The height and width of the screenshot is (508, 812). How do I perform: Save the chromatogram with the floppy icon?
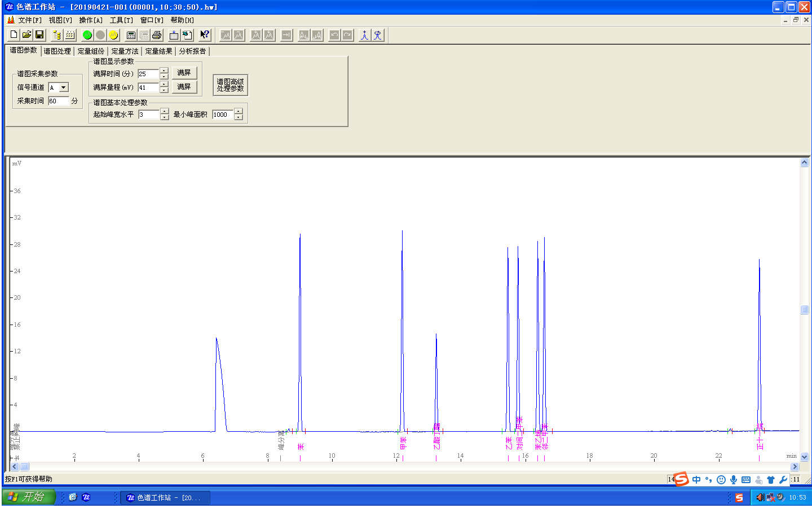pyautogui.click(x=39, y=35)
